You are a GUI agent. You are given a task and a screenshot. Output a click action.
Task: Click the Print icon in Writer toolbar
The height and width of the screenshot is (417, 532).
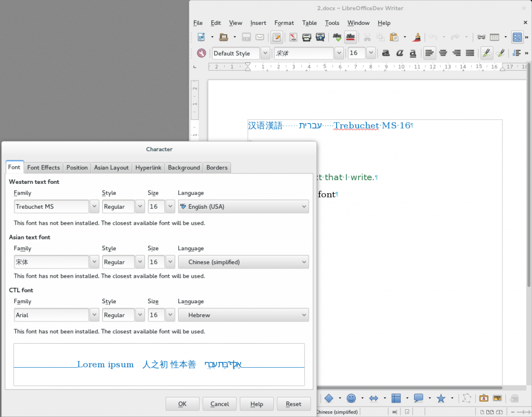click(x=307, y=37)
